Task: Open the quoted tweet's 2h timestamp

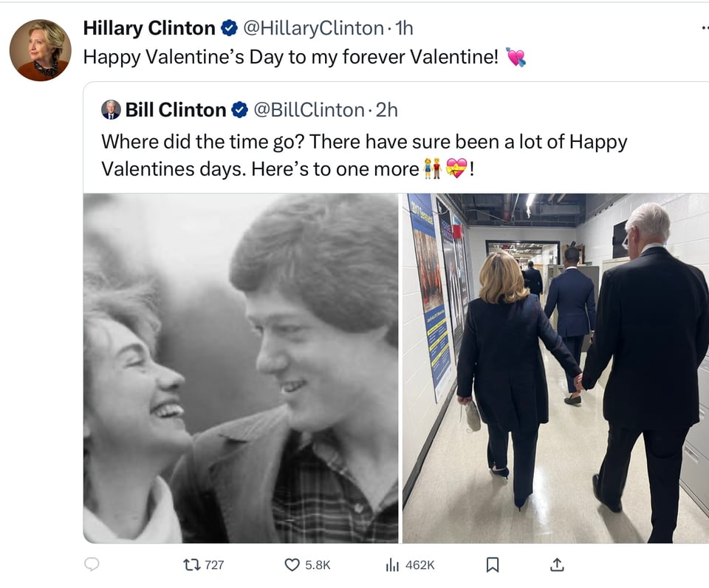Action: point(387,110)
